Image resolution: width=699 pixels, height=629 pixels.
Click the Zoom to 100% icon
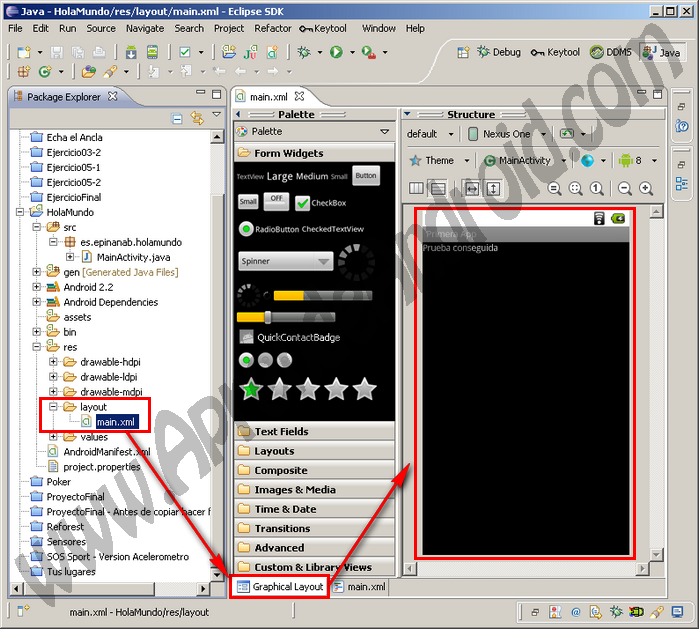click(x=597, y=189)
